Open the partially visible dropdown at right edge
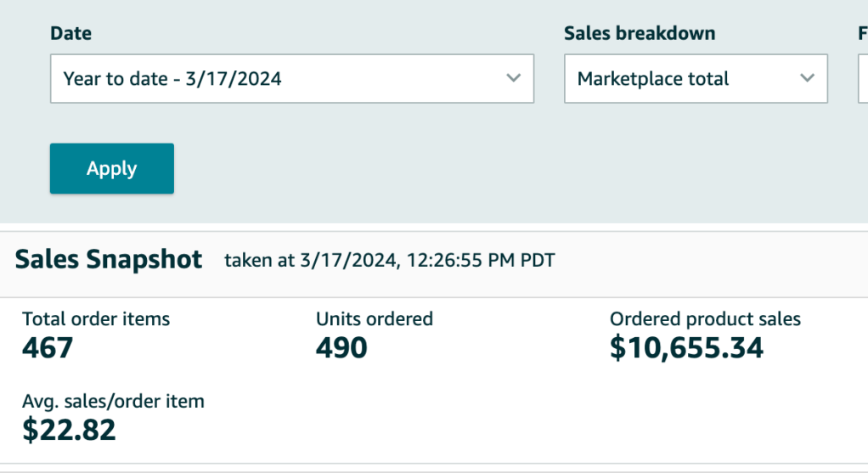 [x=863, y=79]
